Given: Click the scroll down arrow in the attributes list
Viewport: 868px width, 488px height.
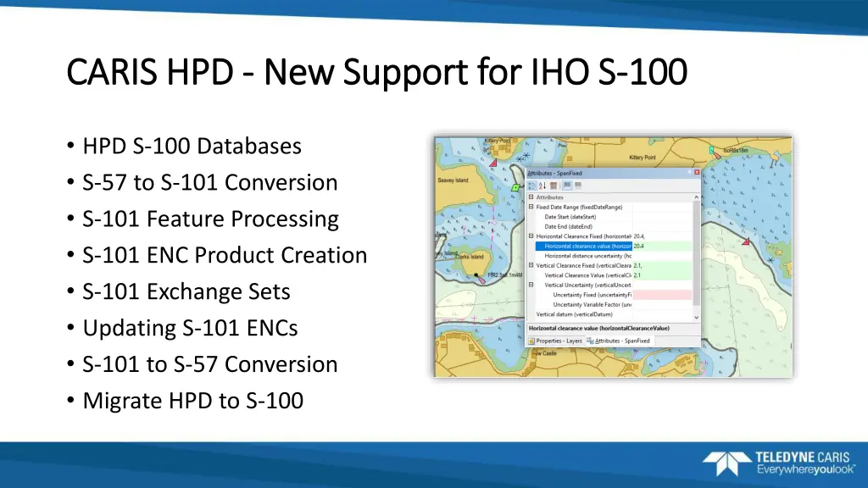Looking at the screenshot, I should (x=697, y=318).
